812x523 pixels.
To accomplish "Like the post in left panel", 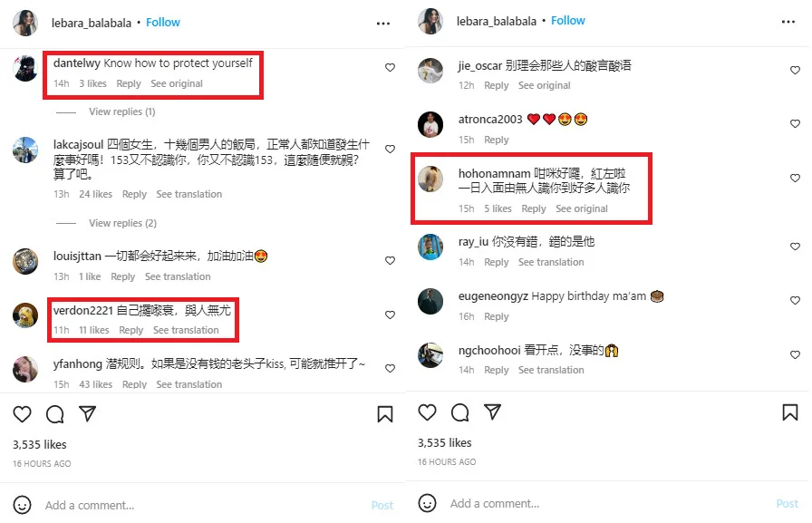I will click(23, 414).
